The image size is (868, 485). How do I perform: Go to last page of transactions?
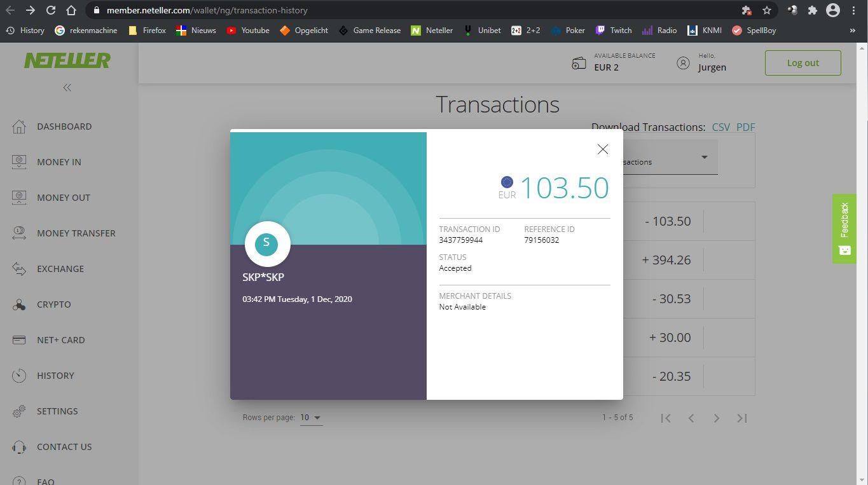click(x=742, y=418)
